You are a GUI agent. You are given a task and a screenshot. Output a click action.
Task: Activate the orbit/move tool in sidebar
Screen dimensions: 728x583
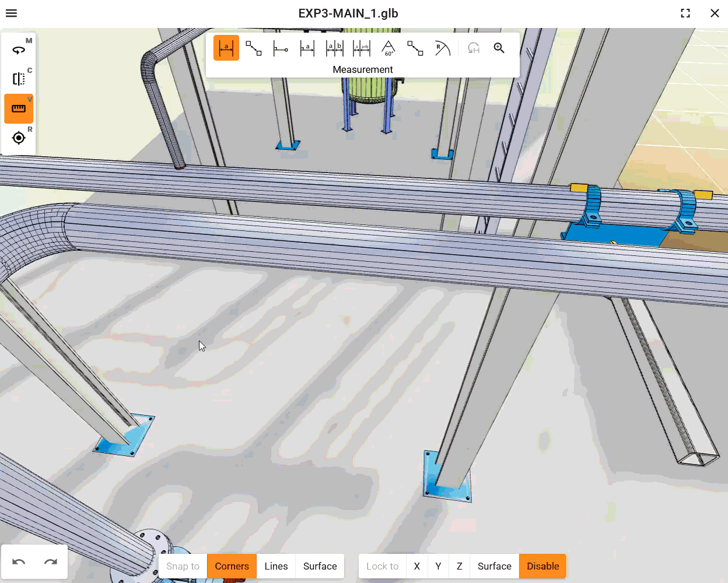(19, 50)
